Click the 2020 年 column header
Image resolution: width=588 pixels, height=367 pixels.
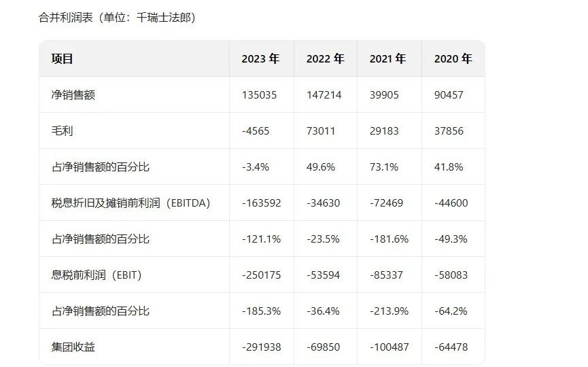point(453,59)
